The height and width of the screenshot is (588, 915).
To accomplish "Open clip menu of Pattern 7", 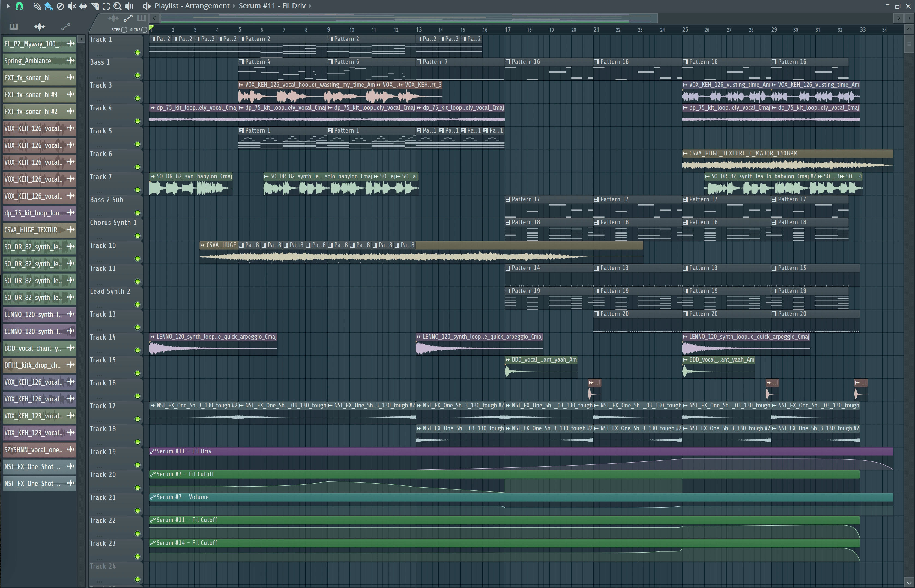I will click(419, 62).
